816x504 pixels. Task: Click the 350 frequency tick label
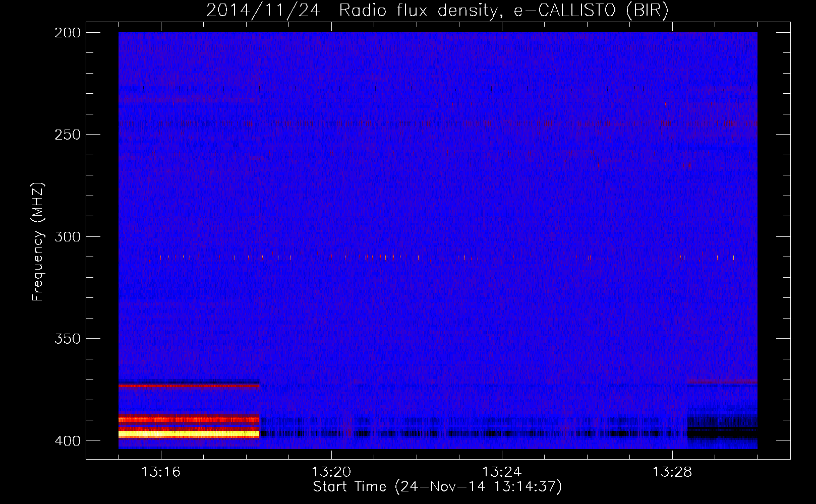(x=68, y=339)
